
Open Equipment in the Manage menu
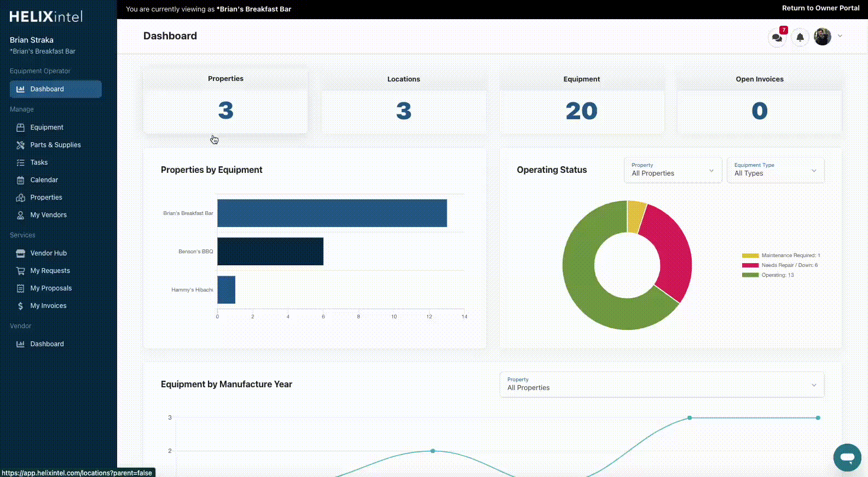pos(55,127)
